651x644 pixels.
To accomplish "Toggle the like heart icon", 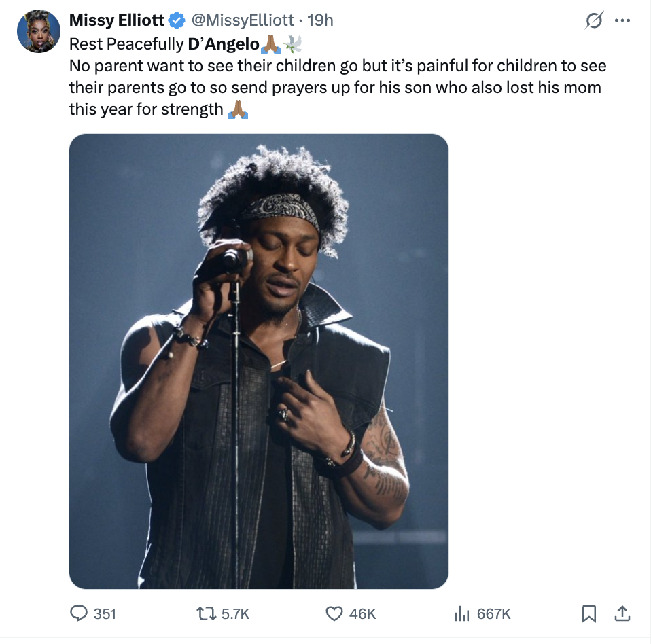I will 334,613.
